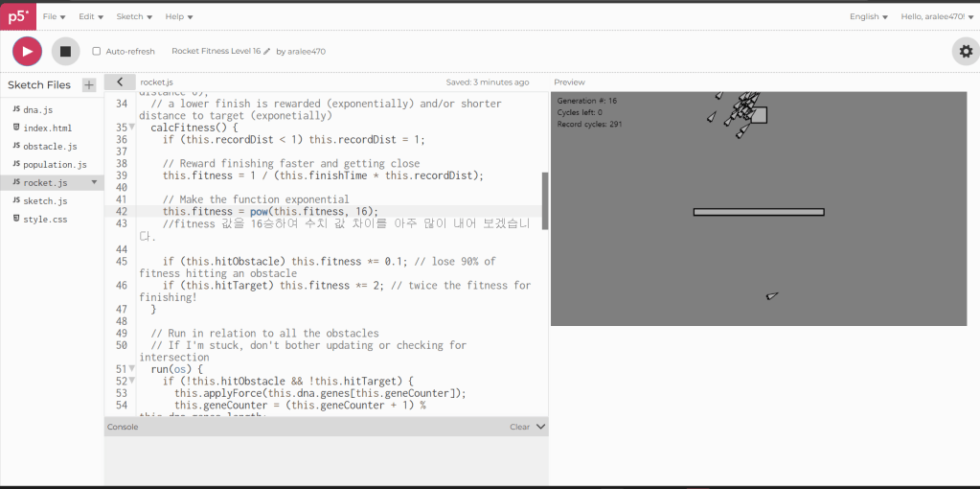980x489 pixels.
Task: Open the Sketch menu
Action: point(133,16)
